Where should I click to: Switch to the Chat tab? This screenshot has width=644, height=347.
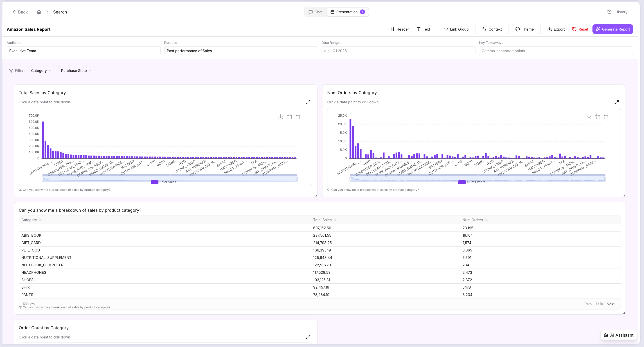pyautogui.click(x=315, y=12)
